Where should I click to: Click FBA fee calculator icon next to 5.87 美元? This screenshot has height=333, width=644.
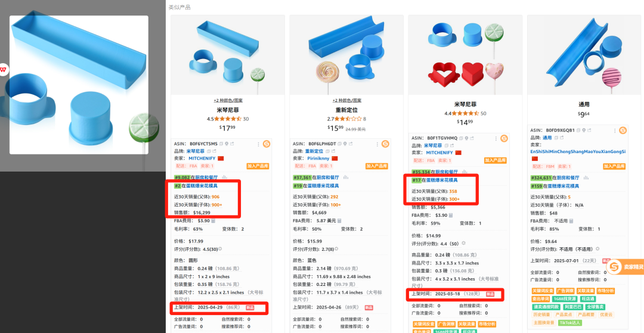(x=340, y=220)
